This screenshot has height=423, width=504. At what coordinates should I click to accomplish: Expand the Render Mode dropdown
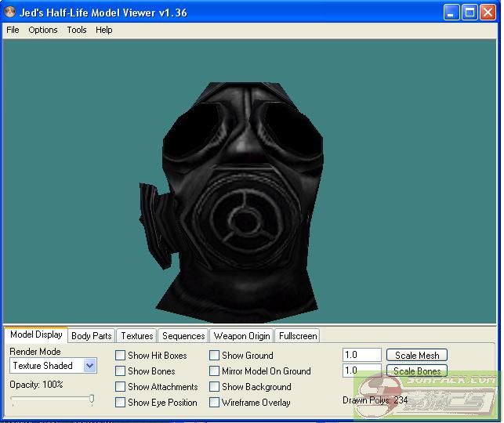pos(89,366)
